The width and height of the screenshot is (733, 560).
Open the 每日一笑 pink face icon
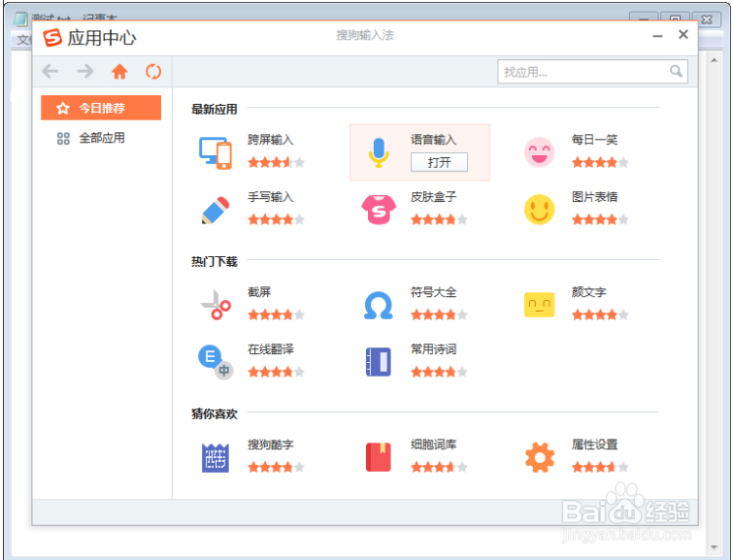pos(539,152)
